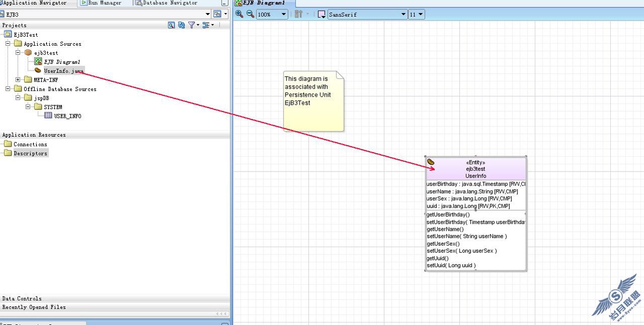Select the setUuid( Long uuid ) method

[451, 265]
